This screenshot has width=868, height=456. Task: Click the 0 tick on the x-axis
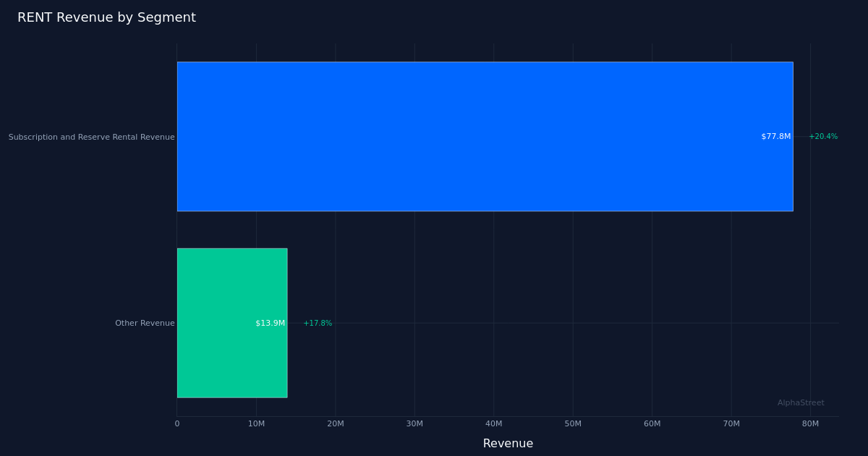pyautogui.click(x=177, y=424)
